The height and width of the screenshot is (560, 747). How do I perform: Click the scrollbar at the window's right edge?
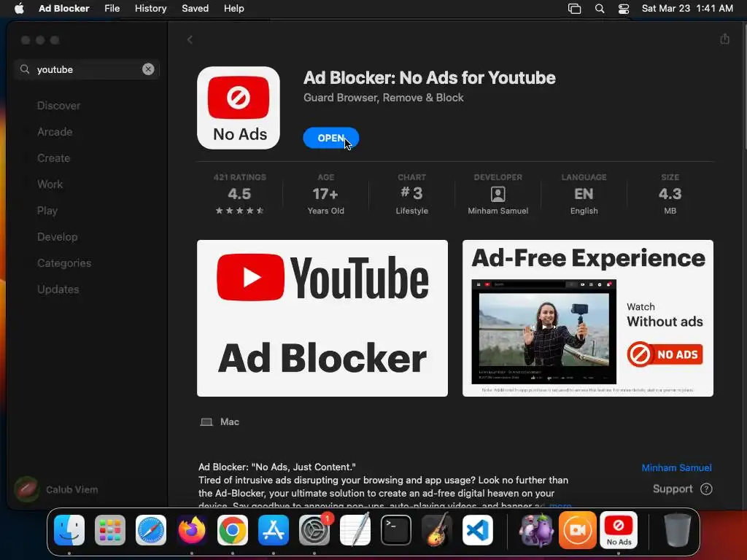745,86
